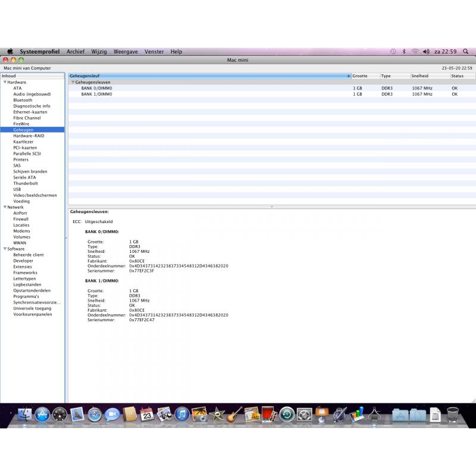476x476 pixels.
Task: Open Finder from the dock
Action: [24, 414]
